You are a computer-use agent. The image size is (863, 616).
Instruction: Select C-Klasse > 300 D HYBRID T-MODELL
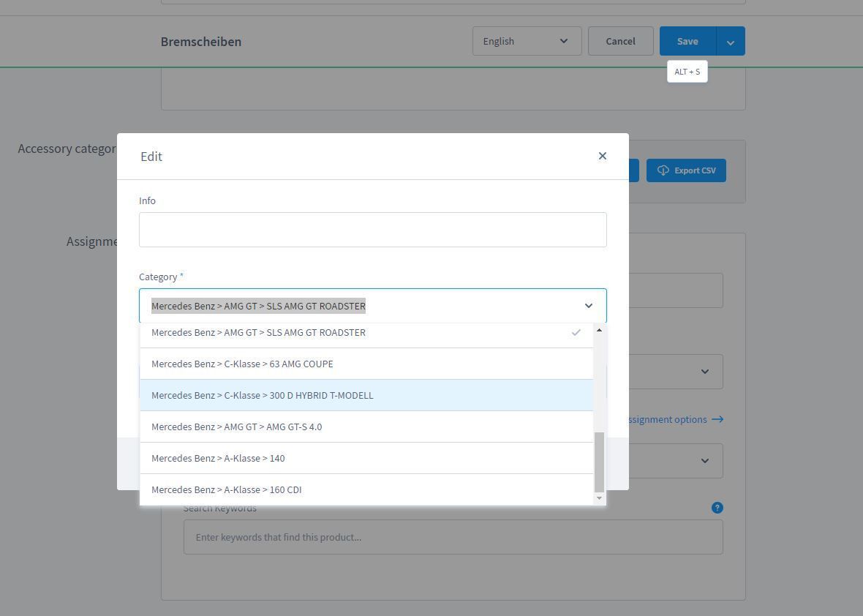(366, 395)
